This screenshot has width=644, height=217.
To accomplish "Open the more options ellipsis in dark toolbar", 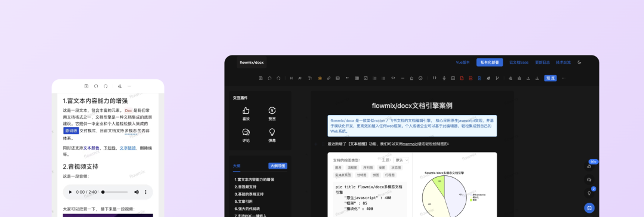I will tap(564, 78).
